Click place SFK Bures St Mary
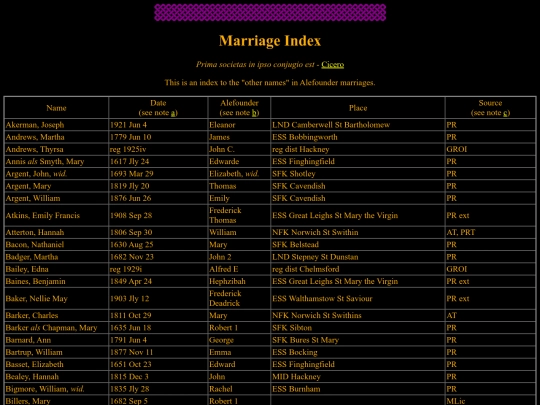The height and width of the screenshot is (405, 540). pyautogui.click(x=305, y=340)
